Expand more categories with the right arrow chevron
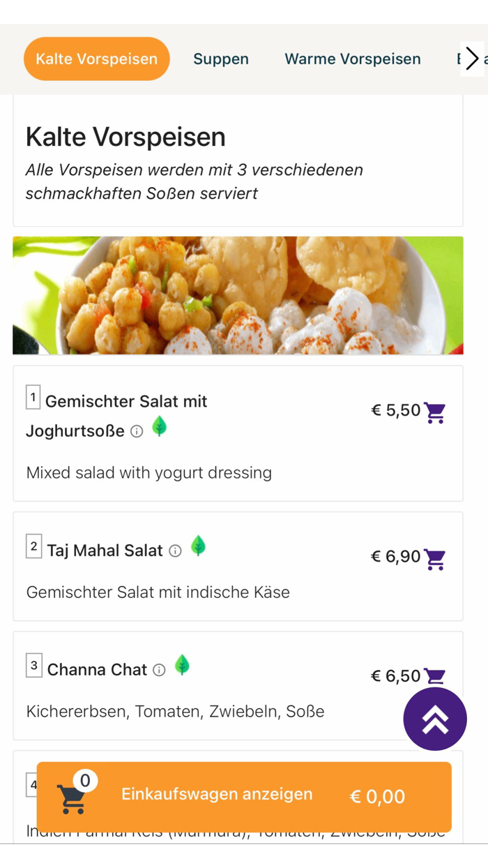488x868 pixels. (x=471, y=59)
